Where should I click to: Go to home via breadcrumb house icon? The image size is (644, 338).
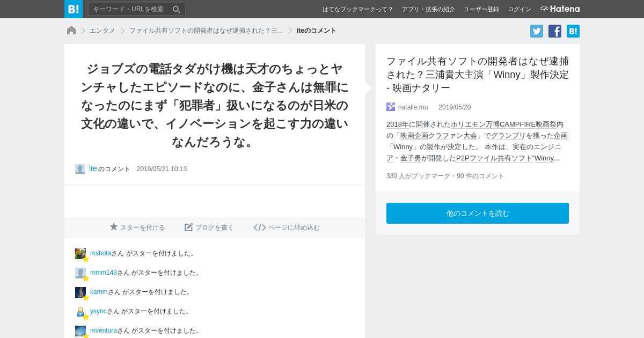point(71,31)
